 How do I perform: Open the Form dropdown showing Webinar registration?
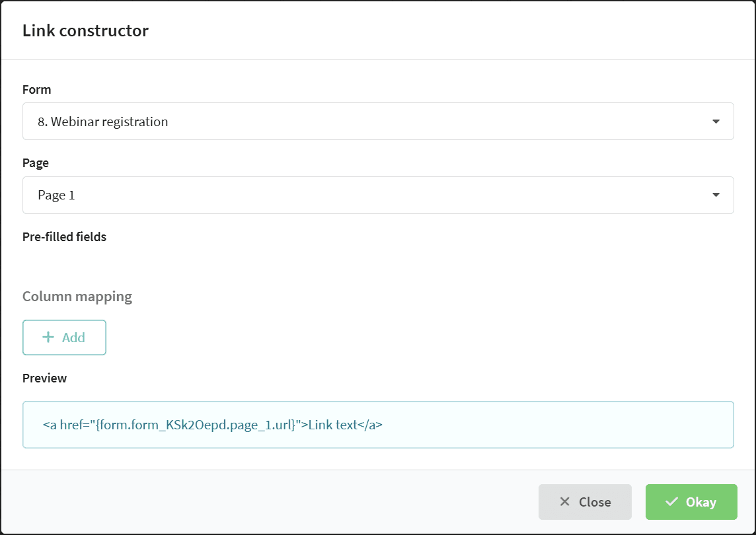[378, 122]
